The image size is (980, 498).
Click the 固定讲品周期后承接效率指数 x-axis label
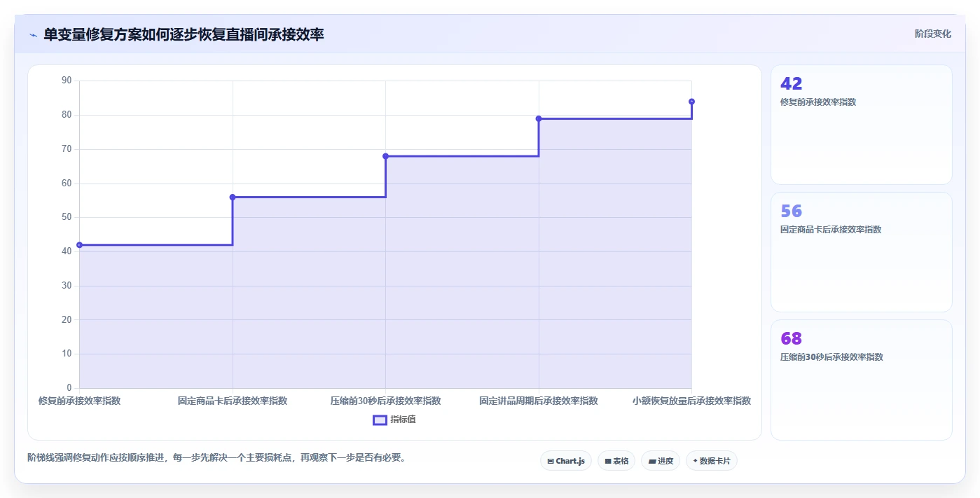(x=539, y=401)
